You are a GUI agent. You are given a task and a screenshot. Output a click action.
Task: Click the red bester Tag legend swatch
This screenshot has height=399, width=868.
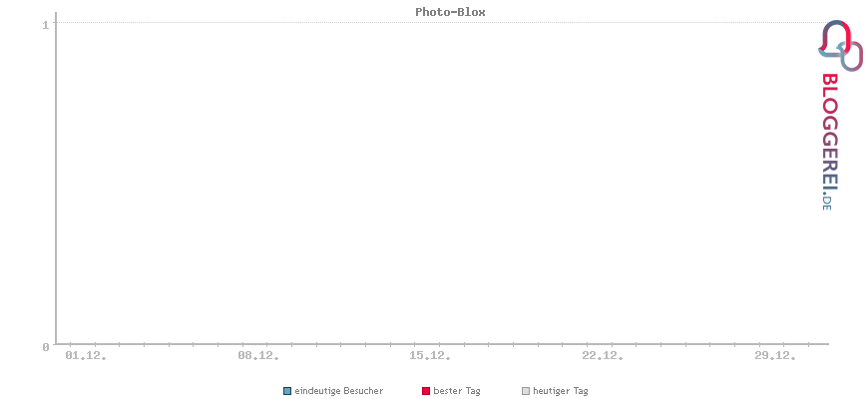426,391
